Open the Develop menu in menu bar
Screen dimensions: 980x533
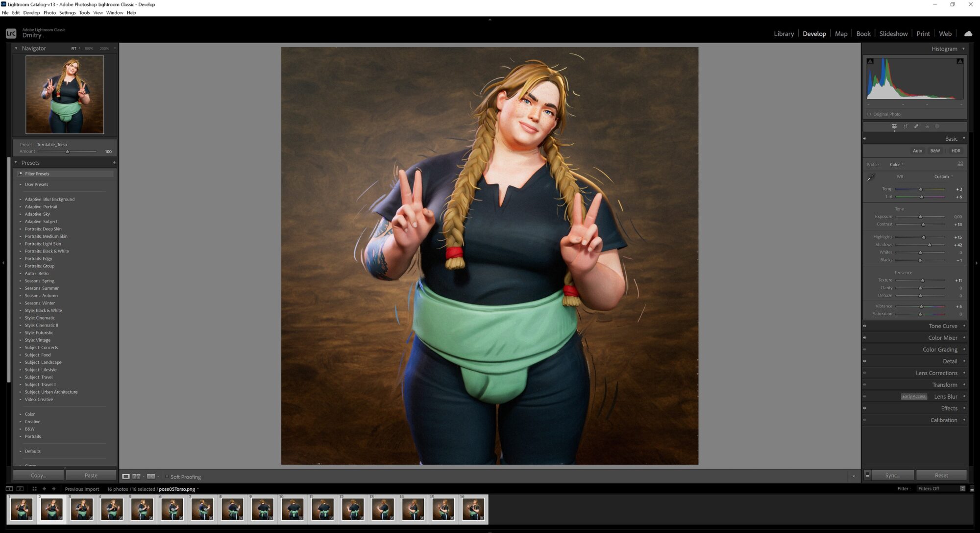(31, 13)
